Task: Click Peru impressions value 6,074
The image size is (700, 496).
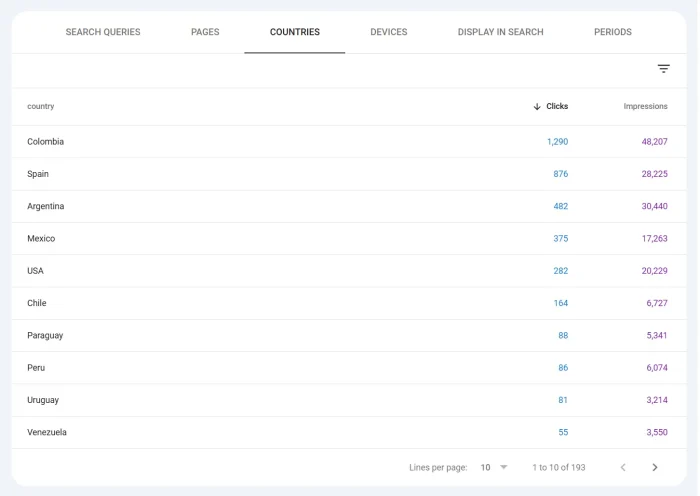Action: pos(657,368)
